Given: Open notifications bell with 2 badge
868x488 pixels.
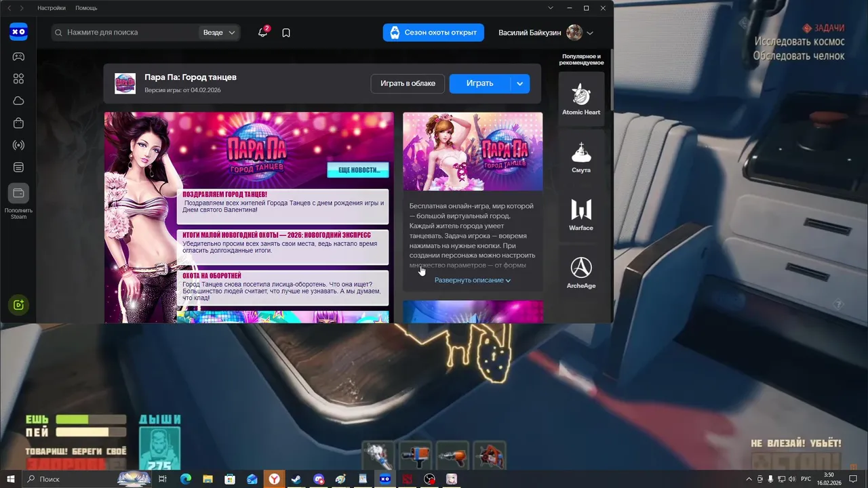Looking at the screenshot, I should (x=263, y=32).
